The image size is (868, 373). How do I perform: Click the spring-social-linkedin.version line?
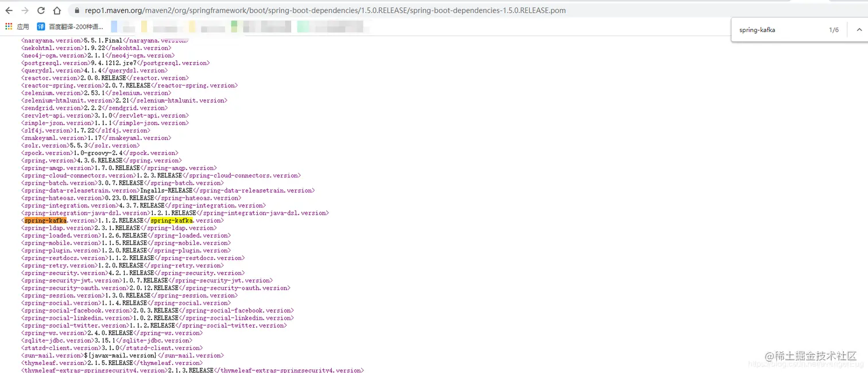click(157, 317)
